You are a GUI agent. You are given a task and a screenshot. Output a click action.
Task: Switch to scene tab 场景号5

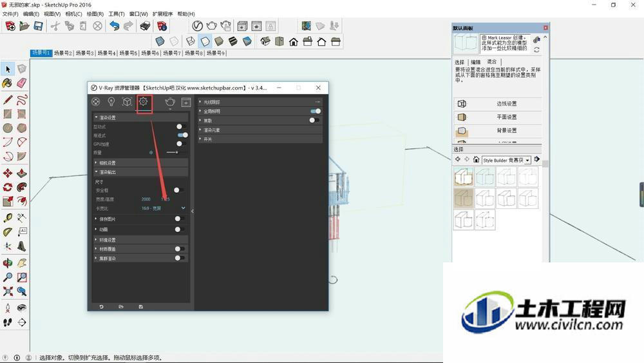(x=128, y=53)
